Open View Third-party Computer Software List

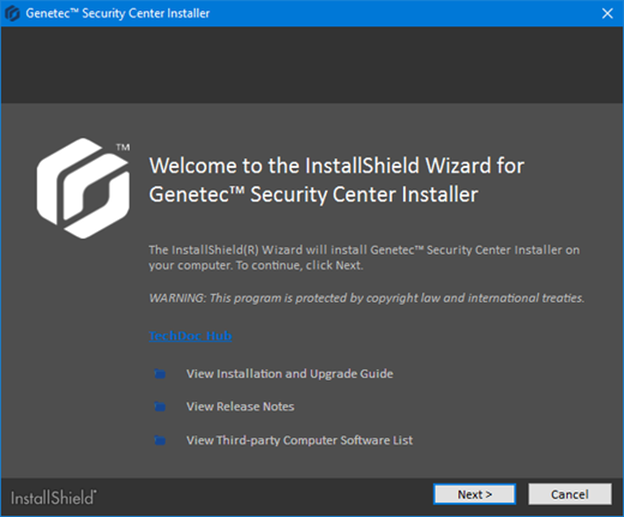click(299, 440)
